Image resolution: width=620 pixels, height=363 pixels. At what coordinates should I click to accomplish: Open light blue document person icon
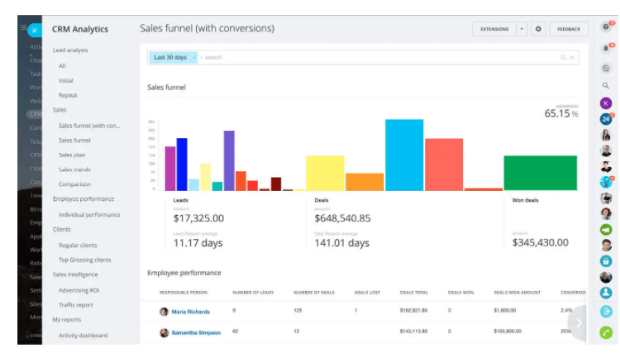click(606, 311)
